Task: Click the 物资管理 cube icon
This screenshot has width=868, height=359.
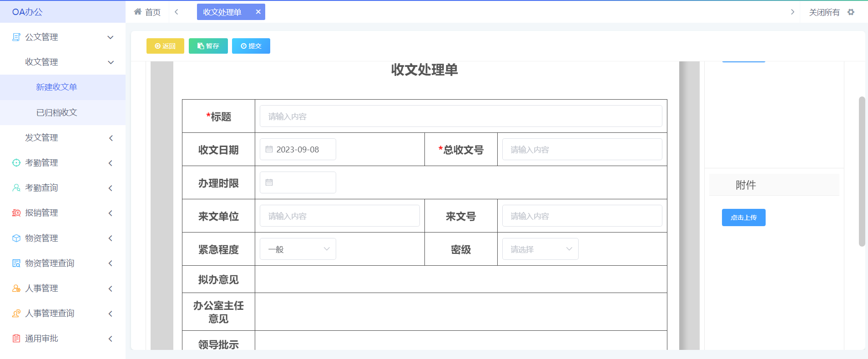Action: [x=16, y=238]
